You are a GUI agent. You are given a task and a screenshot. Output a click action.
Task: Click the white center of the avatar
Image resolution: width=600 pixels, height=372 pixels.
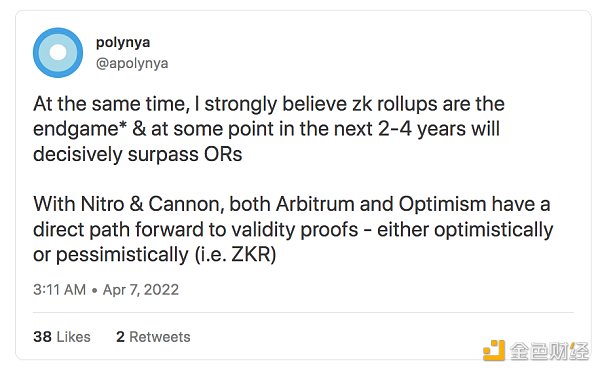click(58, 52)
